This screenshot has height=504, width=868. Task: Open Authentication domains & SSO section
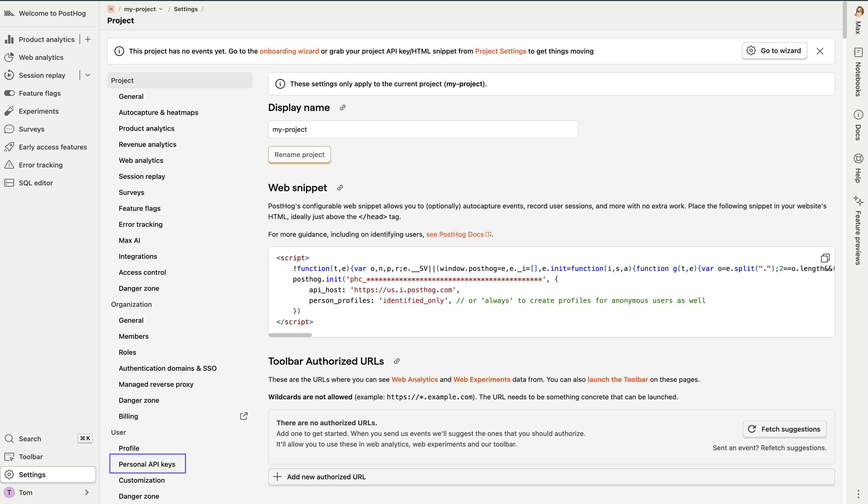pyautogui.click(x=167, y=368)
